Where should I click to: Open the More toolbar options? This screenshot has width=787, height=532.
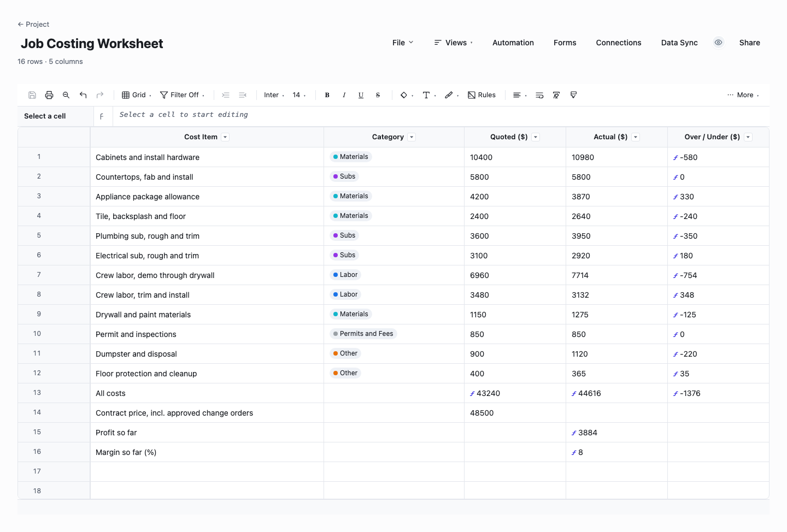pos(743,95)
